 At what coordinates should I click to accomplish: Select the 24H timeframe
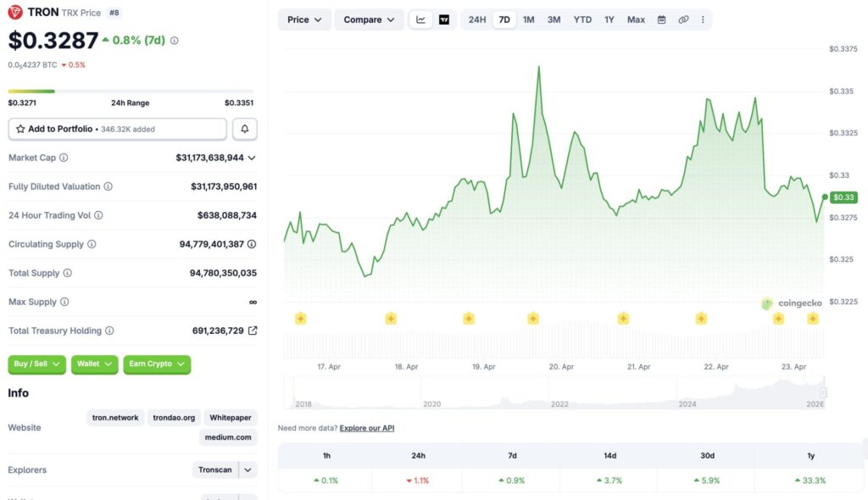[477, 19]
